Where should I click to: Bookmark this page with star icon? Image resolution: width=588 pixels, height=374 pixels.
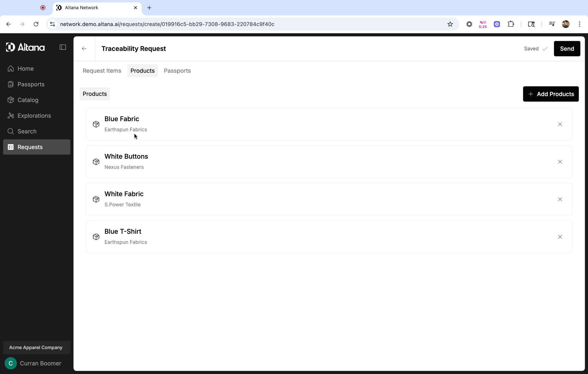click(450, 24)
